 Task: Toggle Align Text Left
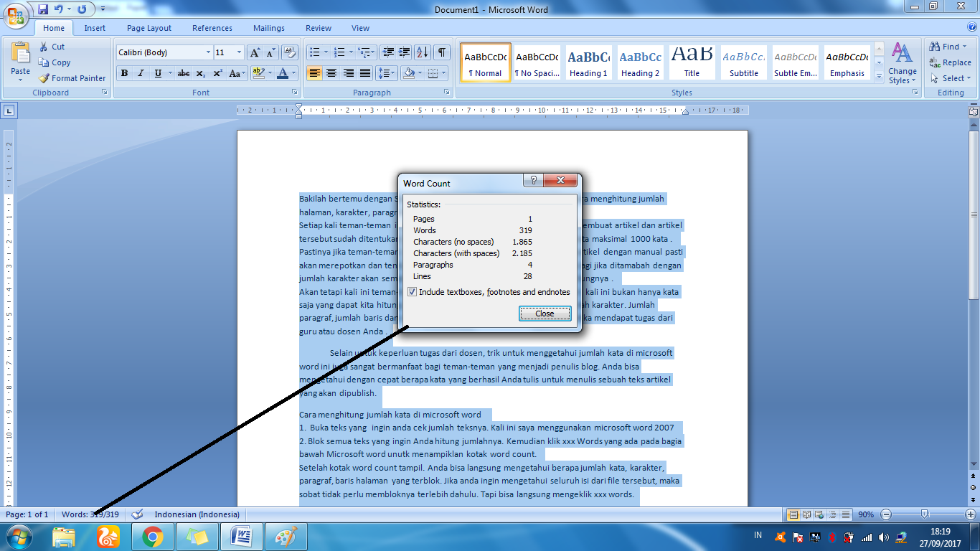[314, 73]
